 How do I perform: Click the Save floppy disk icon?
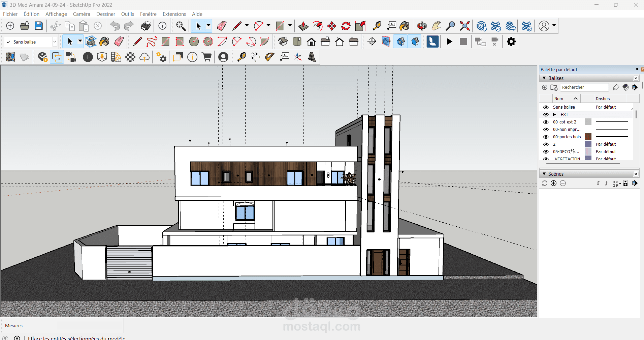[39, 26]
